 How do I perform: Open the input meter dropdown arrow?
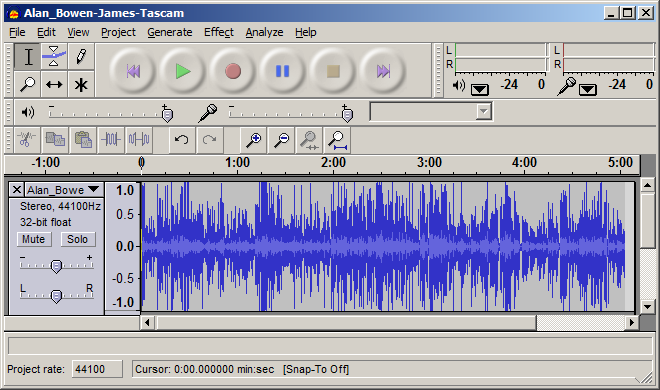(x=588, y=89)
